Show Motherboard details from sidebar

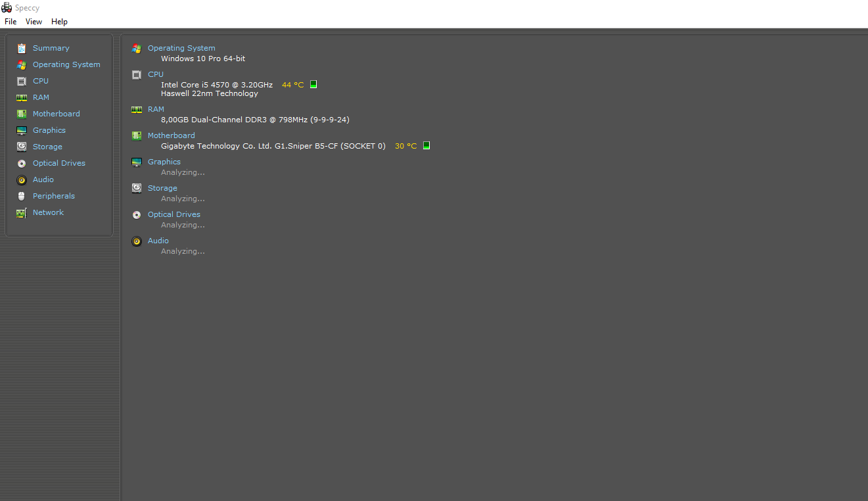click(x=57, y=114)
